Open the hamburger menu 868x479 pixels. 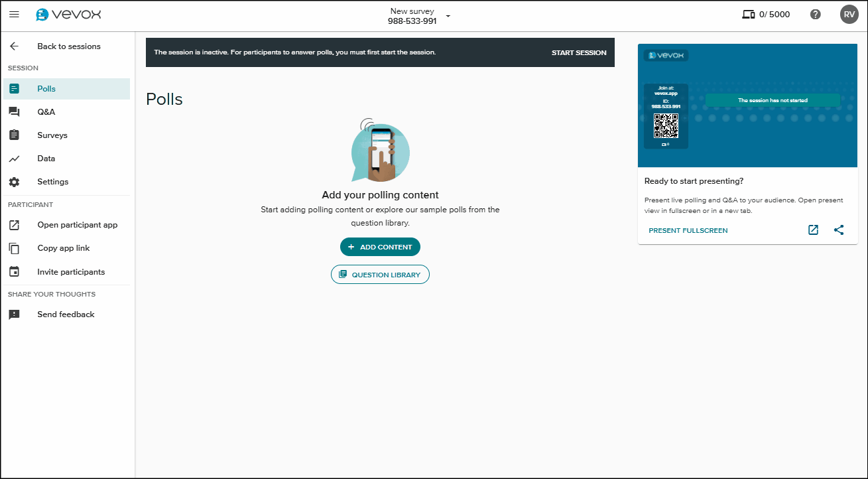[x=14, y=14]
